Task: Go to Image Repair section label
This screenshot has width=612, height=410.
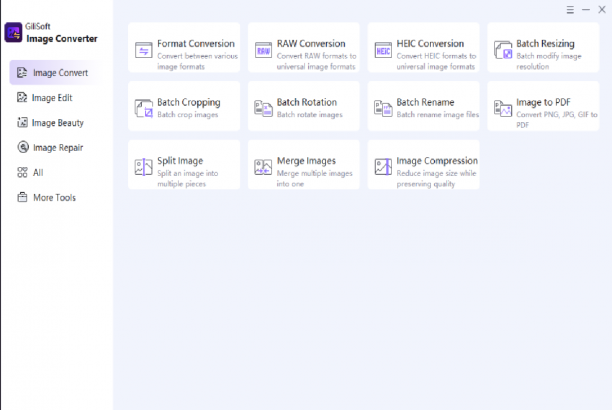Action: pyautogui.click(x=58, y=148)
